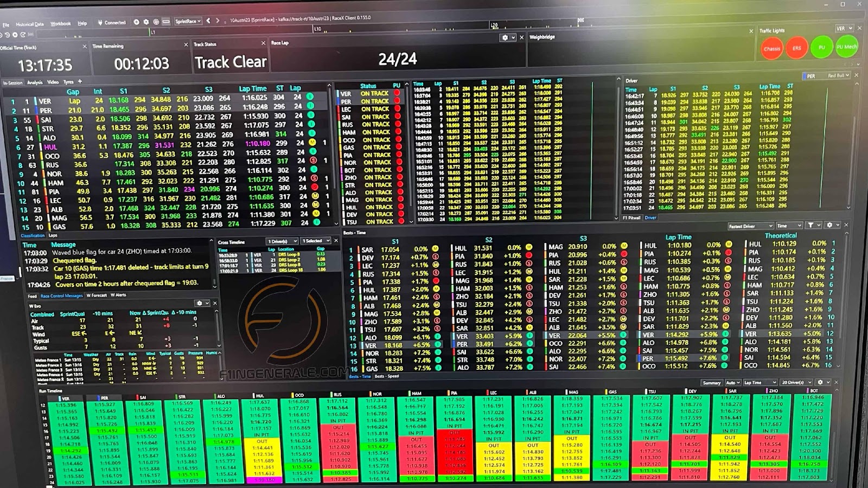
Task: Close the W Evo weather panel
Action: click(214, 303)
